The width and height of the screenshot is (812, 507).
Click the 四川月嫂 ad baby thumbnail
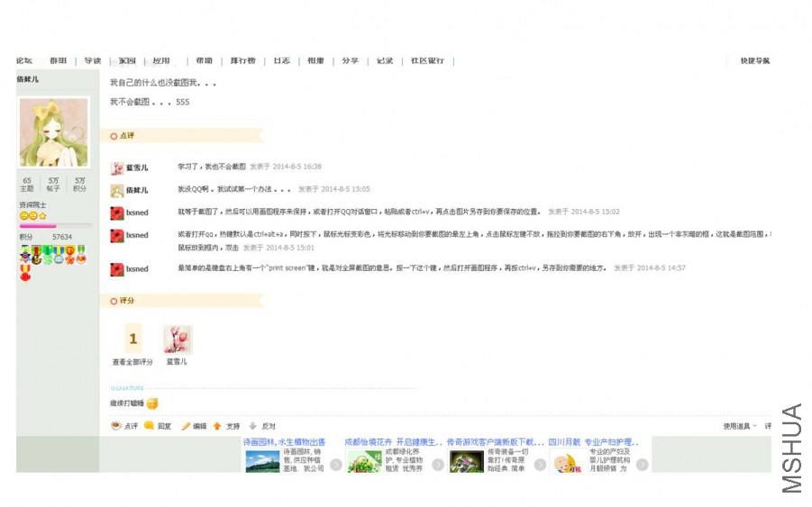(566, 464)
